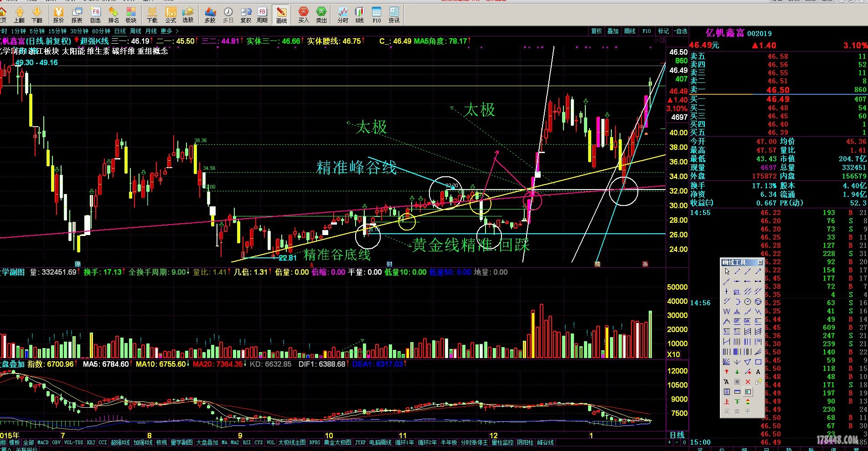Select the 日线 daily period tab
This screenshot has height=451, width=868.
click(x=120, y=31)
